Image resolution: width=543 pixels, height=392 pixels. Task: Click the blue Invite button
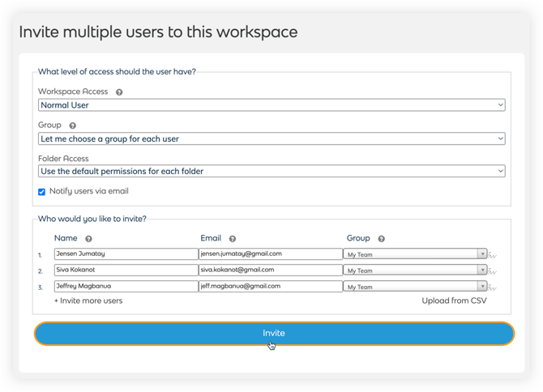pyautogui.click(x=274, y=334)
